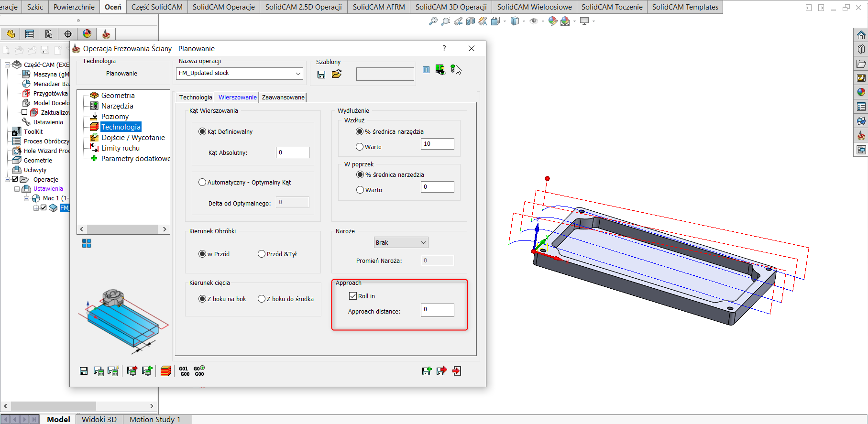The height and width of the screenshot is (424, 868).
Task: Select w Przód direction radio
Action: [202, 254]
